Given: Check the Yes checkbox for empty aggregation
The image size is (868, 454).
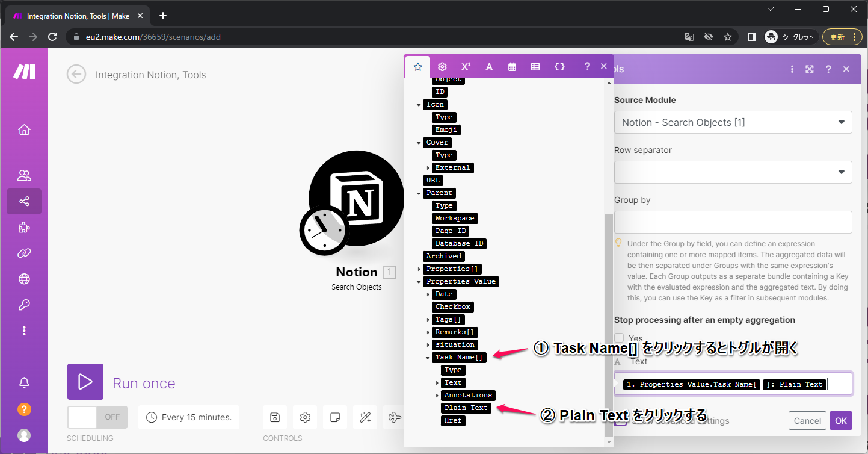Looking at the screenshot, I should 620,338.
